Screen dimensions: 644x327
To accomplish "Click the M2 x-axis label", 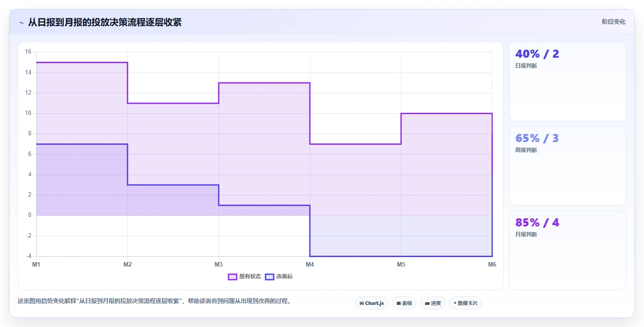I will pyautogui.click(x=127, y=264).
